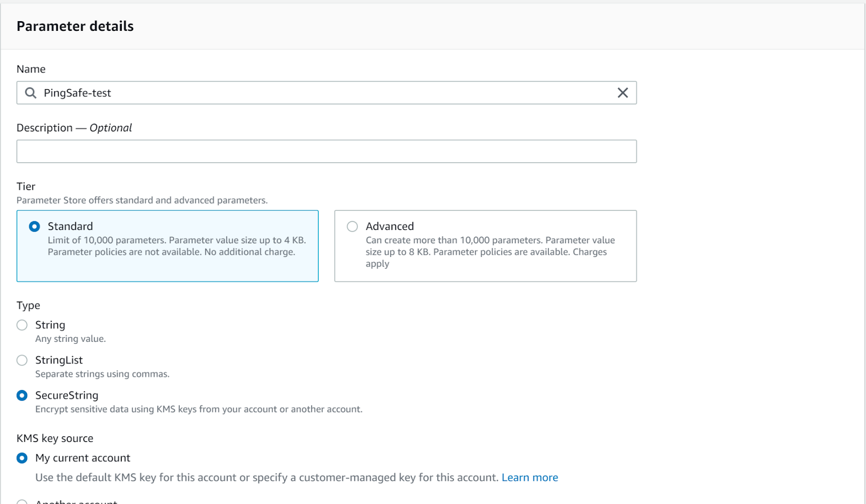Click the My current account label

(83, 458)
